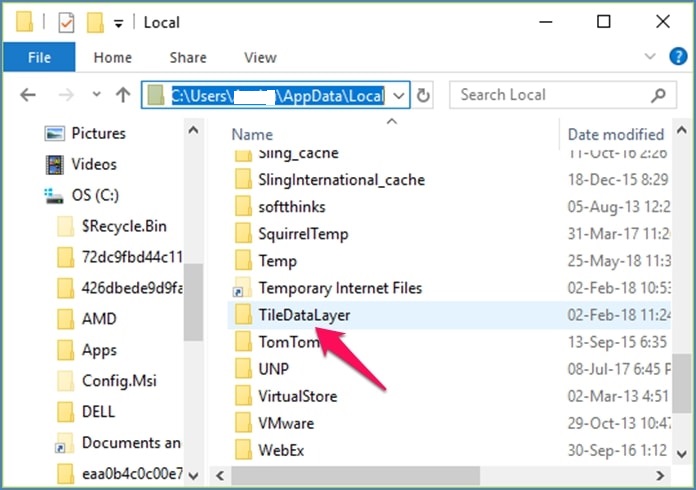Switch to the View tab

pos(260,58)
